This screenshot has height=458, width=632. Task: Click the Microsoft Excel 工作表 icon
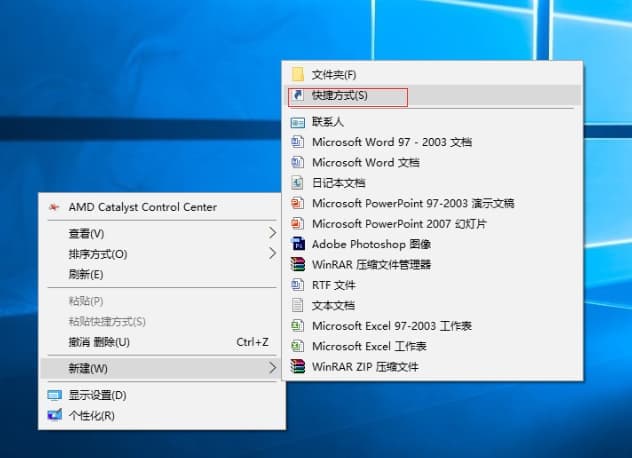pos(297,346)
